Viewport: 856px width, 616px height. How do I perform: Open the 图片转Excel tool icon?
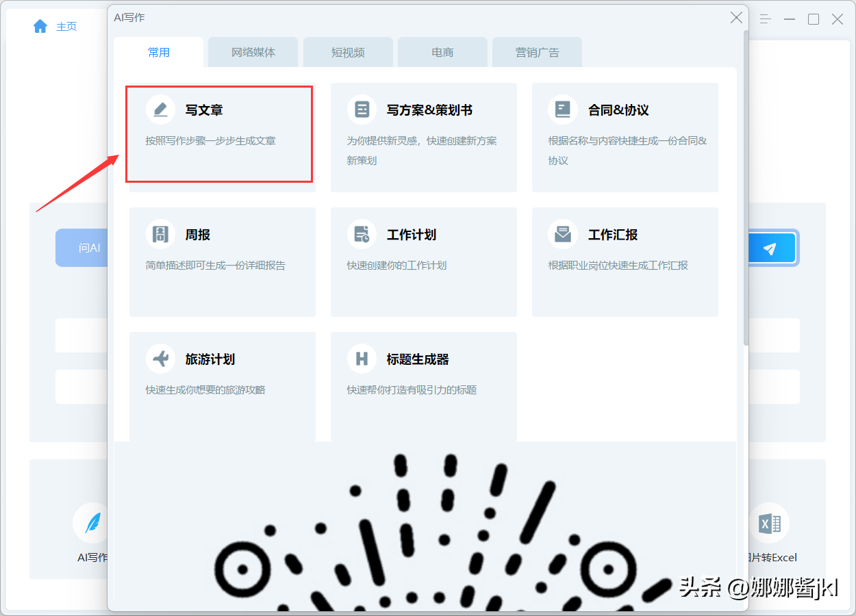770,522
